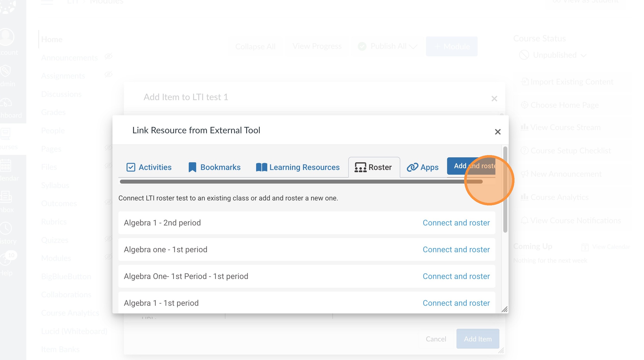Viewport: 644px width, 360px height.
Task: Click the Bookmarks ribbon icon
Action: [192, 167]
